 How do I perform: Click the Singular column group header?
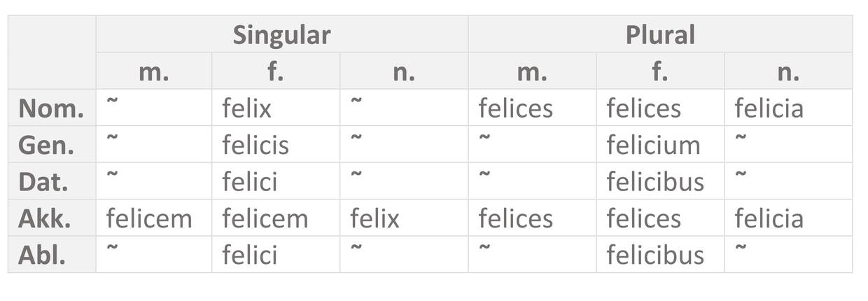point(281,34)
